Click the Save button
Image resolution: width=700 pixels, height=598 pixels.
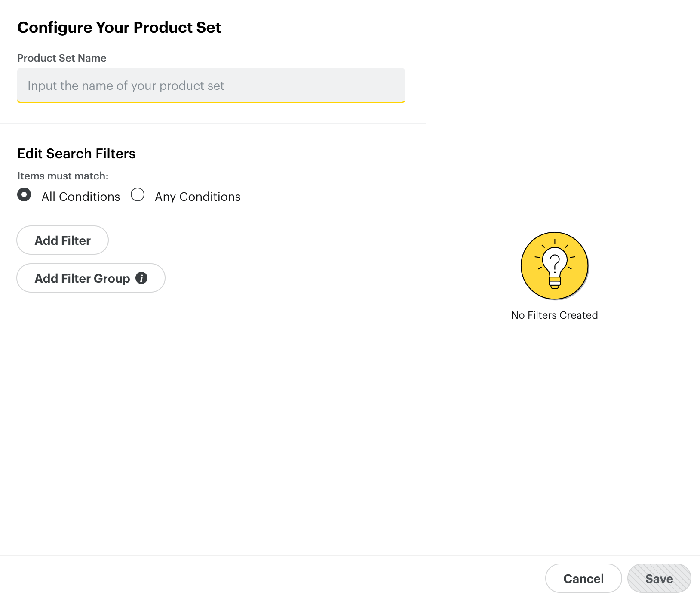pyautogui.click(x=659, y=578)
